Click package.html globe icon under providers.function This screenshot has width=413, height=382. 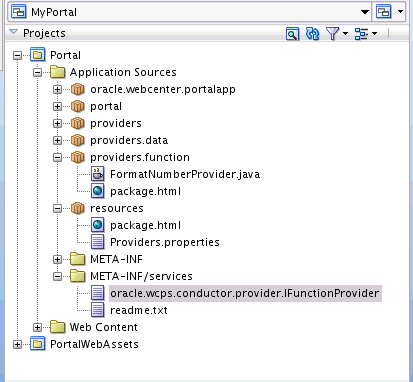pos(97,191)
